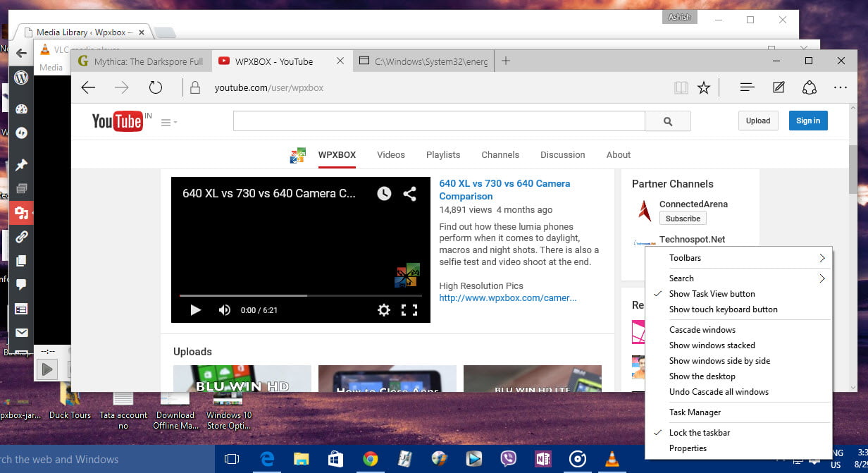Screen dimensions: 868x473
Task: Click WordPress logo in admin sidebar
Action: (21, 78)
